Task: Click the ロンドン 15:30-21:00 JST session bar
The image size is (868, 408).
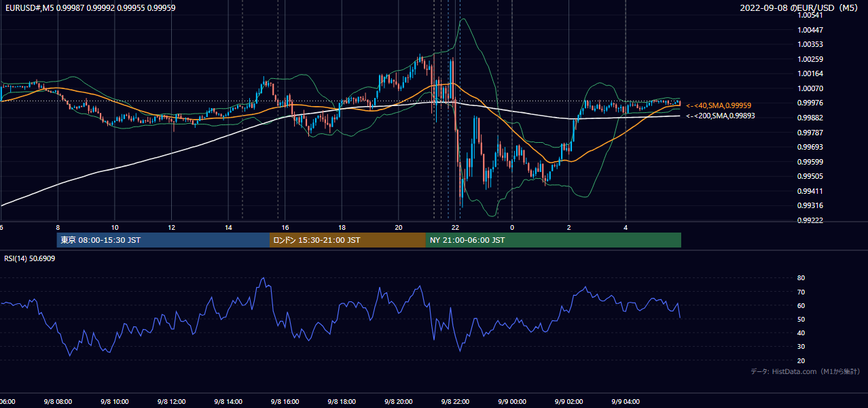Action: point(348,240)
